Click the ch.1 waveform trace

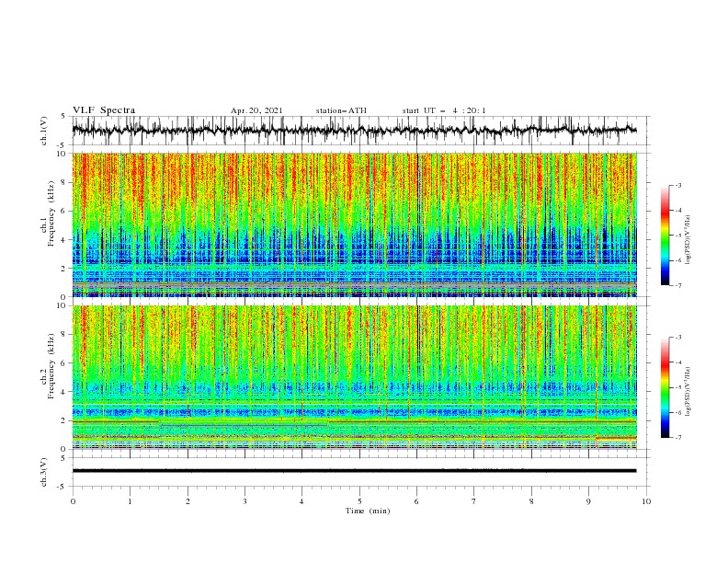(354, 131)
